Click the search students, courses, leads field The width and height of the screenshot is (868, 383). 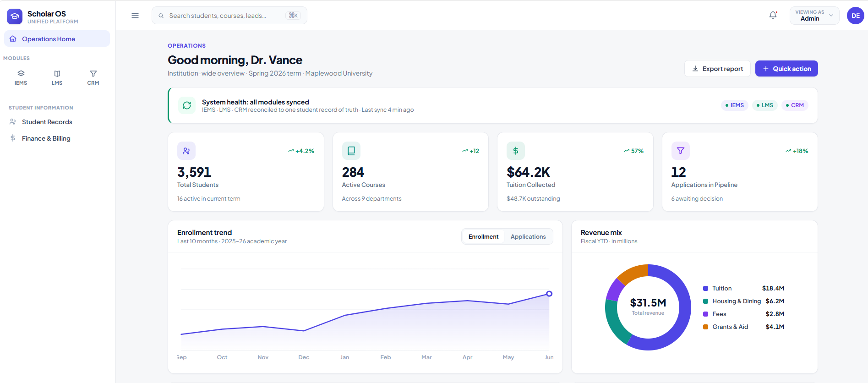click(x=229, y=16)
